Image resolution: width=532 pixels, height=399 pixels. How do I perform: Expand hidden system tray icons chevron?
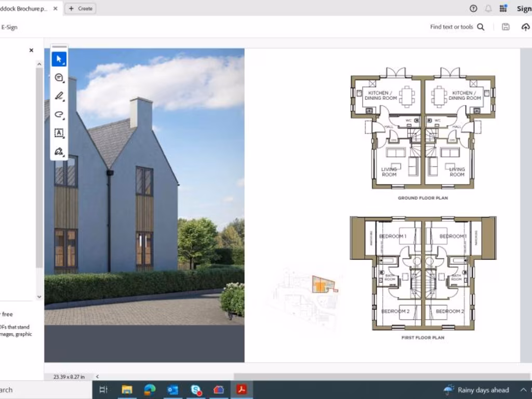click(x=523, y=390)
